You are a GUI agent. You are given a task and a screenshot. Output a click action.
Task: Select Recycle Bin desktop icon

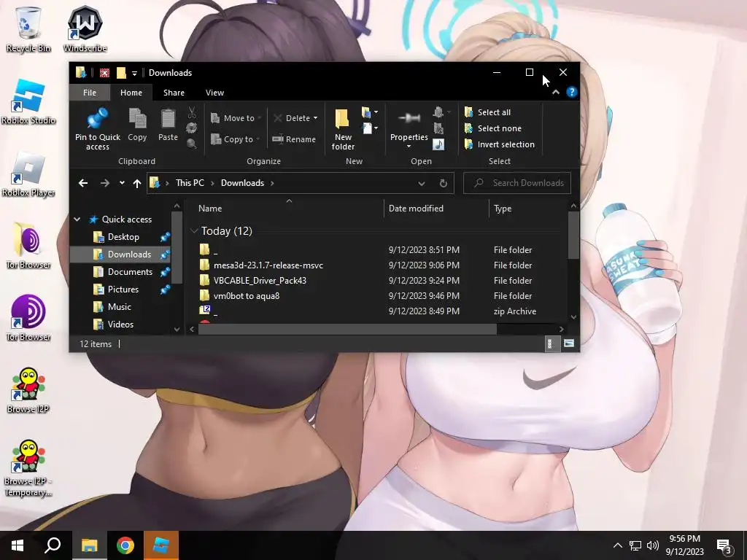click(28, 29)
